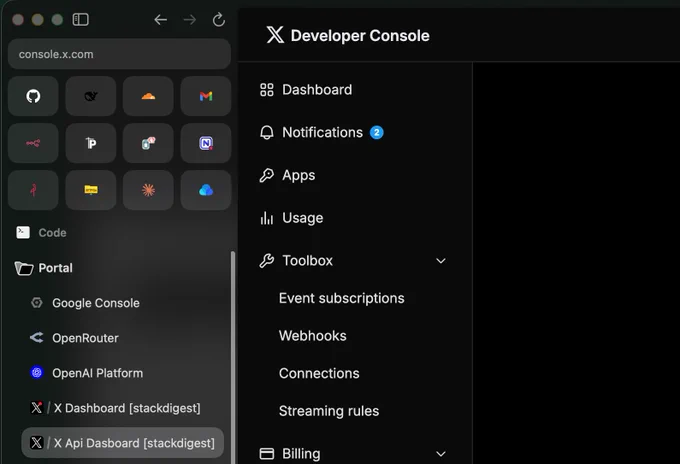Viewport: 680px width, 464px height.
Task: Focus the console.x.com address field
Action: [x=119, y=54]
